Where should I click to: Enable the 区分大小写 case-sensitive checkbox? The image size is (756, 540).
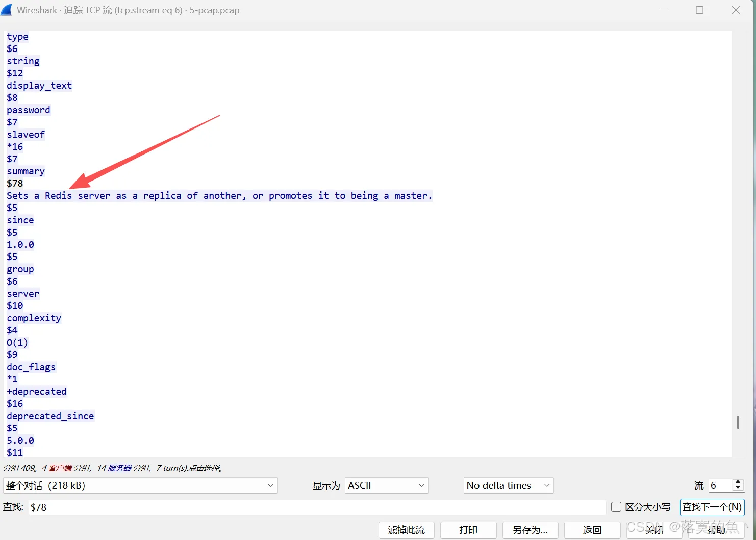(x=616, y=507)
